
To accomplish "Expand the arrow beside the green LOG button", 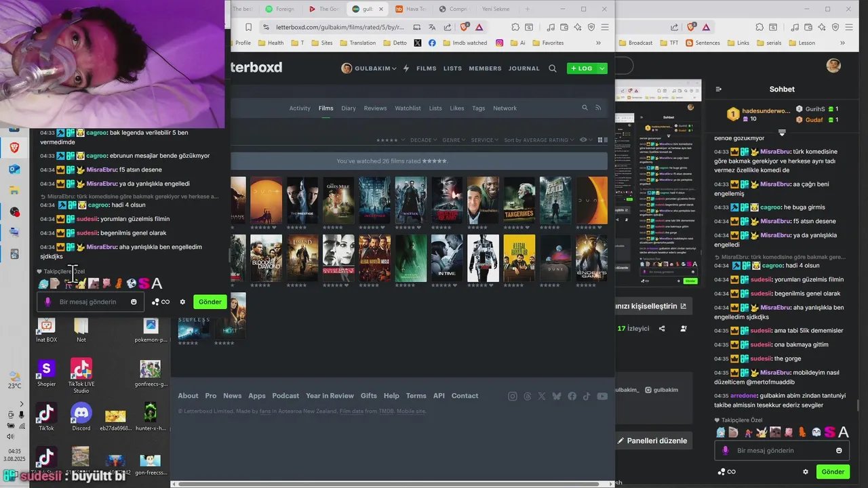I will tap(602, 68).
